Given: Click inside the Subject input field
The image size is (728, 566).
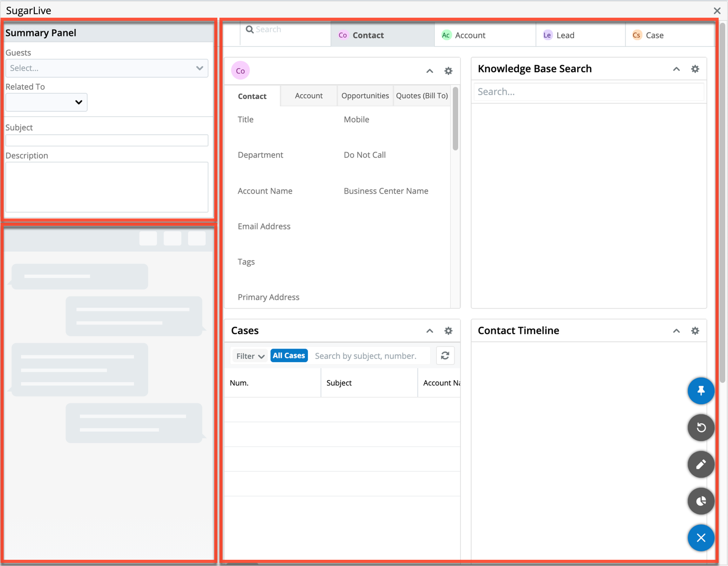Looking at the screenshot, I should click(106, 139).
